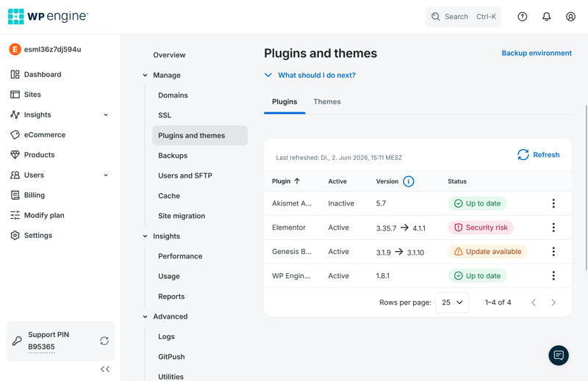Regenerate the Support PIN
588x381 pixels.
[104, 341]
